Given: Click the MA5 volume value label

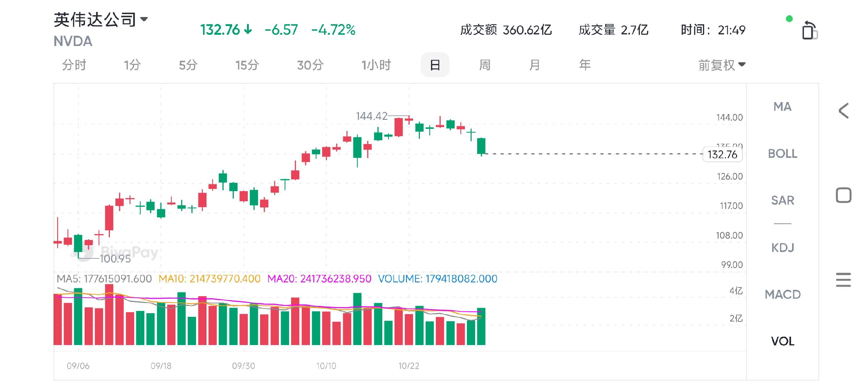Looking at the screenshot, I should pyautogui.click(x=104, y=279).
